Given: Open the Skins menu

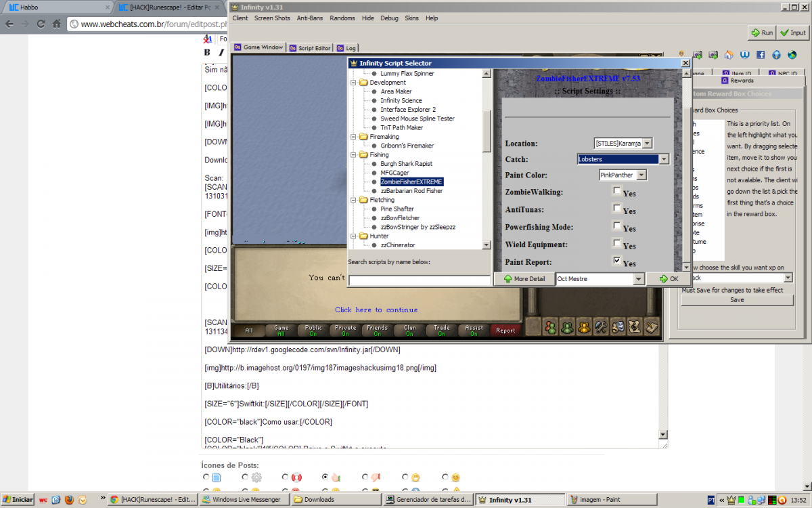Looking at the screenshot, I should tap(411, 18).
